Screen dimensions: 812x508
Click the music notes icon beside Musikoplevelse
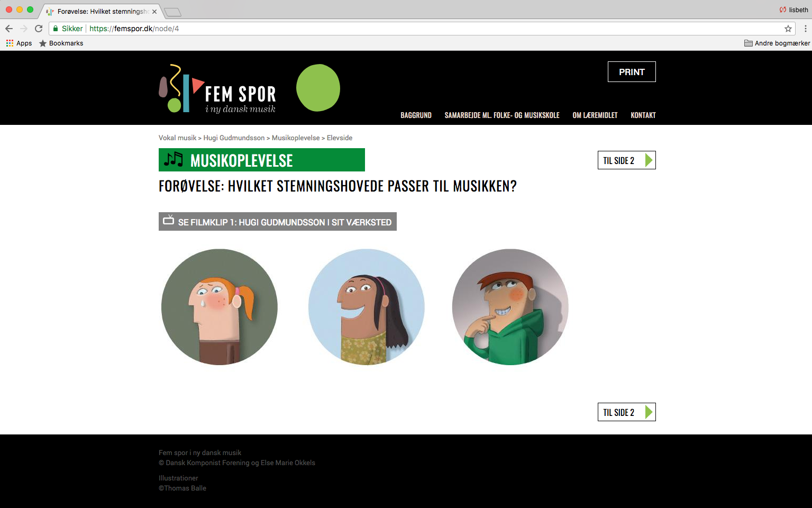(174, 159)
